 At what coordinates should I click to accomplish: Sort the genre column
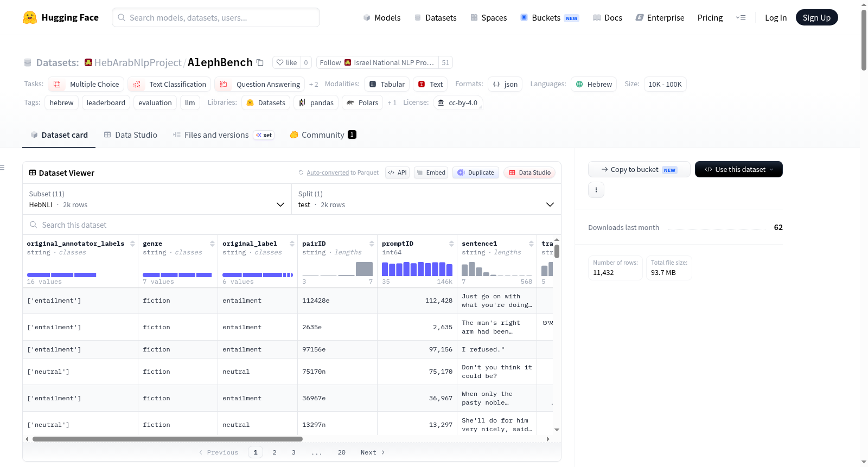(212, 244)
